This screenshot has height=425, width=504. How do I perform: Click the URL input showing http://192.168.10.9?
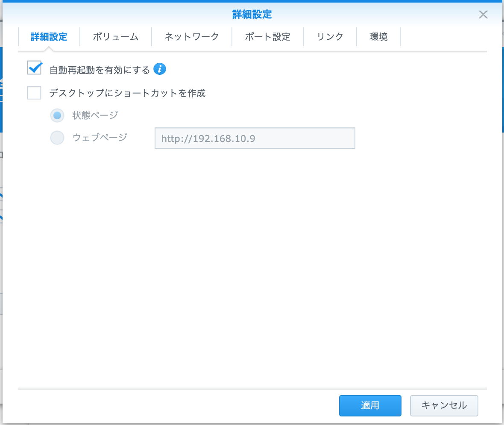tap(255, 138)
